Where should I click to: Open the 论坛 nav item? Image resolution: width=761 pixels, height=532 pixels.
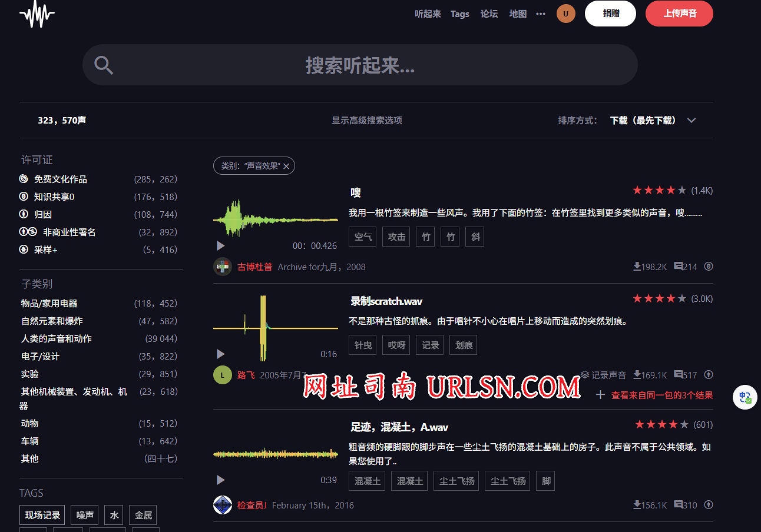coord(489,14)
